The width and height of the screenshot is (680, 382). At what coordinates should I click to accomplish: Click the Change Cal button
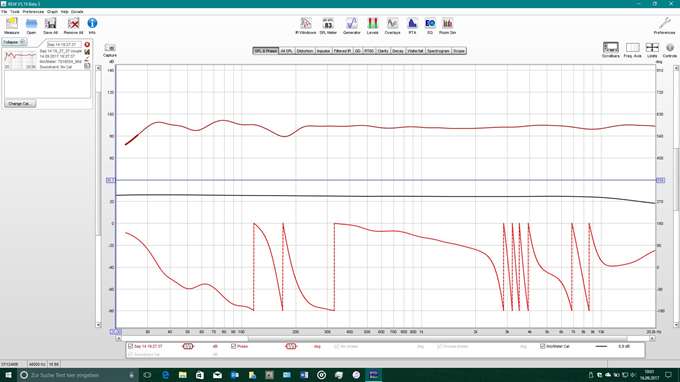coord(20,104)
